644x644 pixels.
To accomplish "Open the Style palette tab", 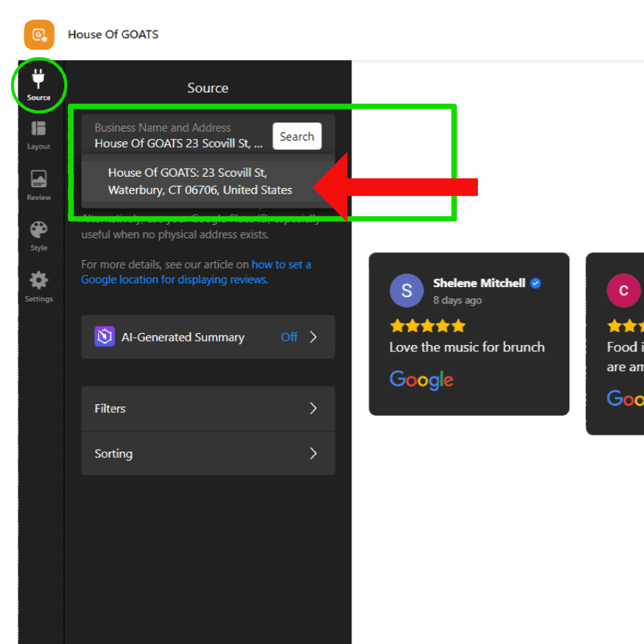I will (39, 236).
